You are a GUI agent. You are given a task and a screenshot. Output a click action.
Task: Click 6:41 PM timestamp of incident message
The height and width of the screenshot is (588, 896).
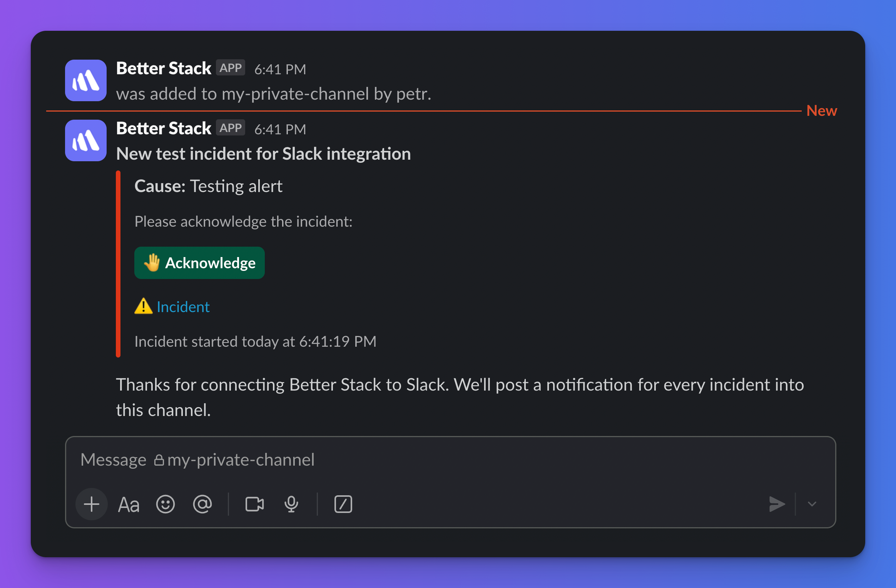click(280, 129)
